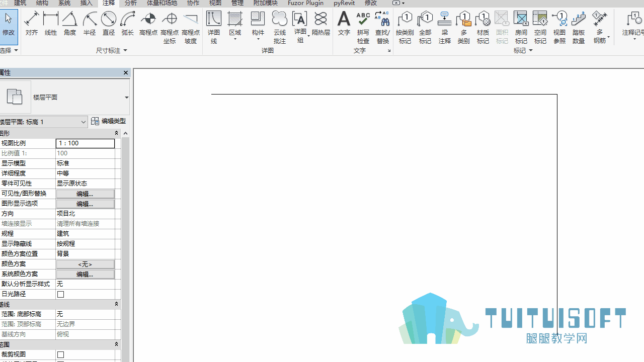Viewport: 644px width, 362px height.
Task: Open the 云线批注 revision cloud tool
Action: (279, 27)
